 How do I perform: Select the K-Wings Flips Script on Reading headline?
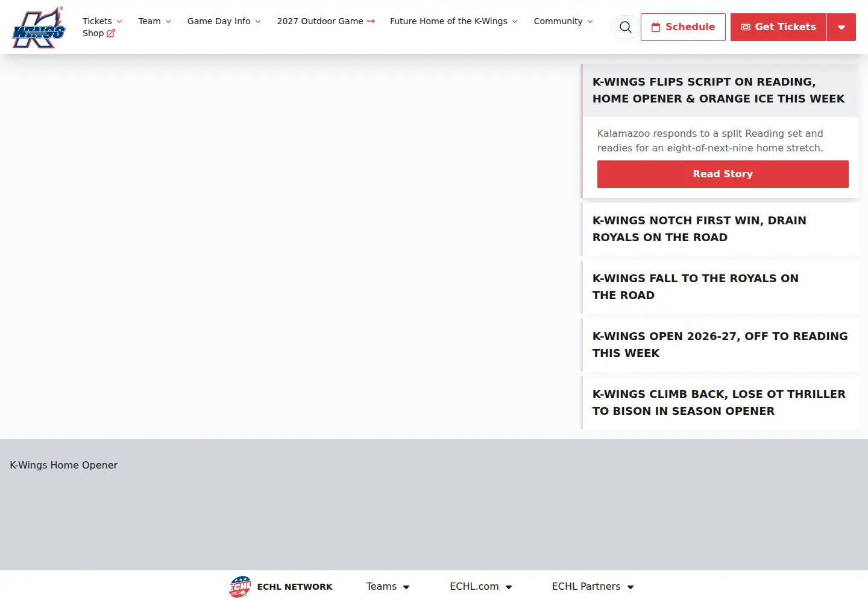(719, 90)
